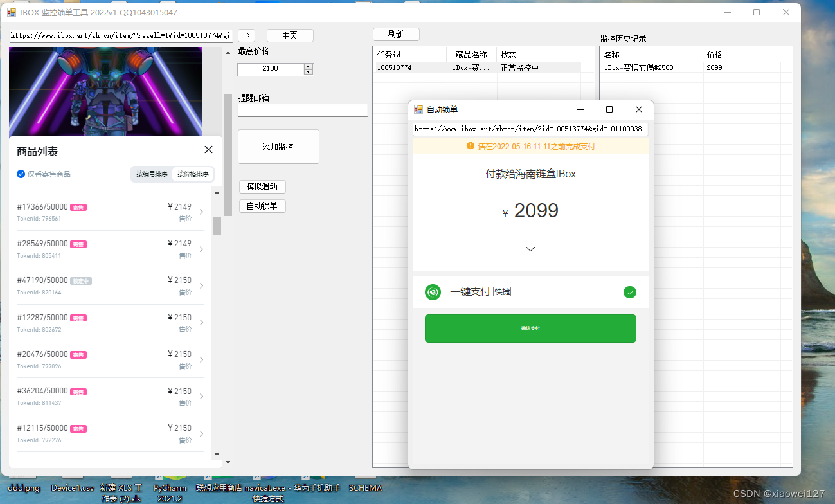Click the 确认支付 green button
The width and height of the screenshot is (835, 504).
point(530,328)
